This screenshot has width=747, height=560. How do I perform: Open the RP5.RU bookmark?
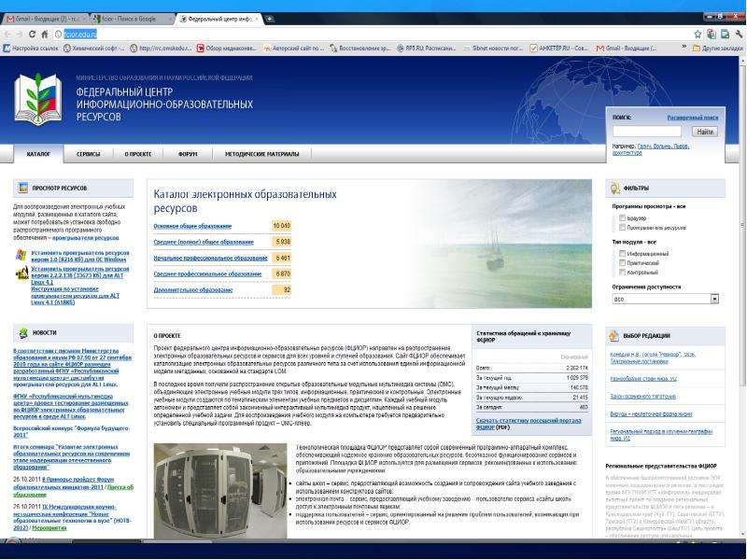pos(426,49)
